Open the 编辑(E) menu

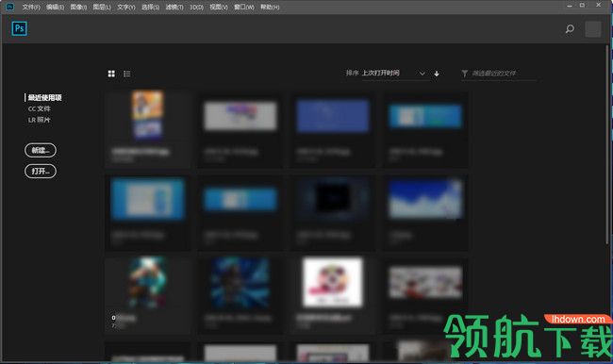[55, 7]
